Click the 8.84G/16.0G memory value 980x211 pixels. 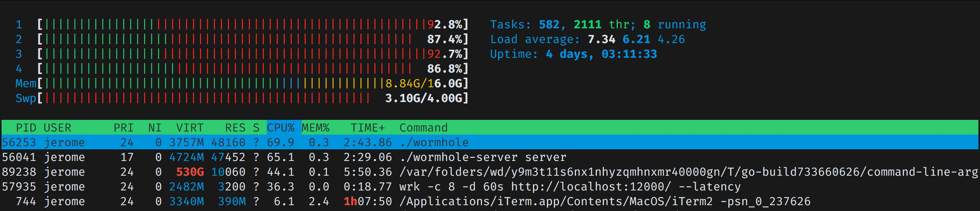(424, 83)
